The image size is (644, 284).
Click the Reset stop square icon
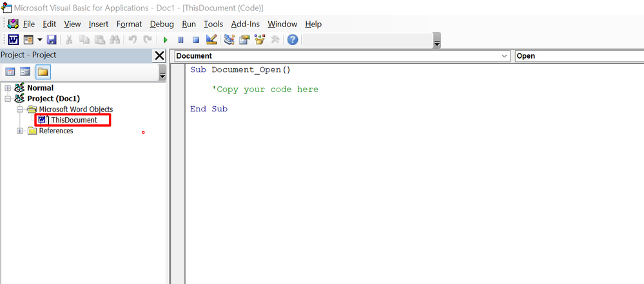(196, 40)
